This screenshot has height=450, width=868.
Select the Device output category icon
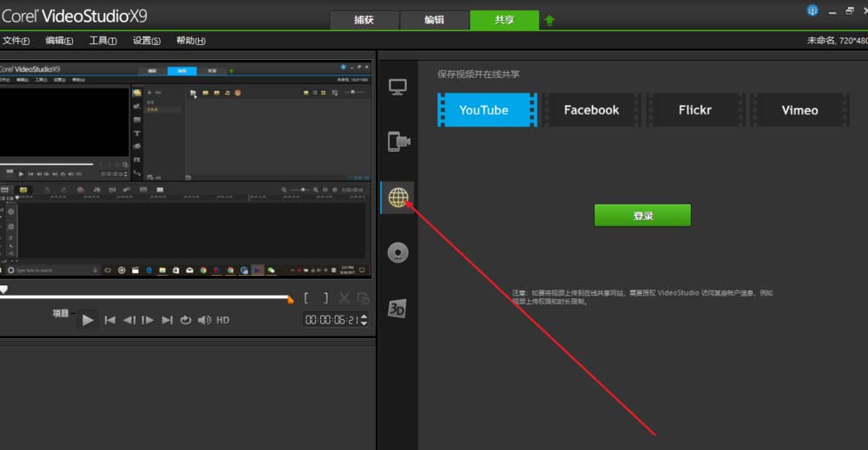click(x=398, y=141)
